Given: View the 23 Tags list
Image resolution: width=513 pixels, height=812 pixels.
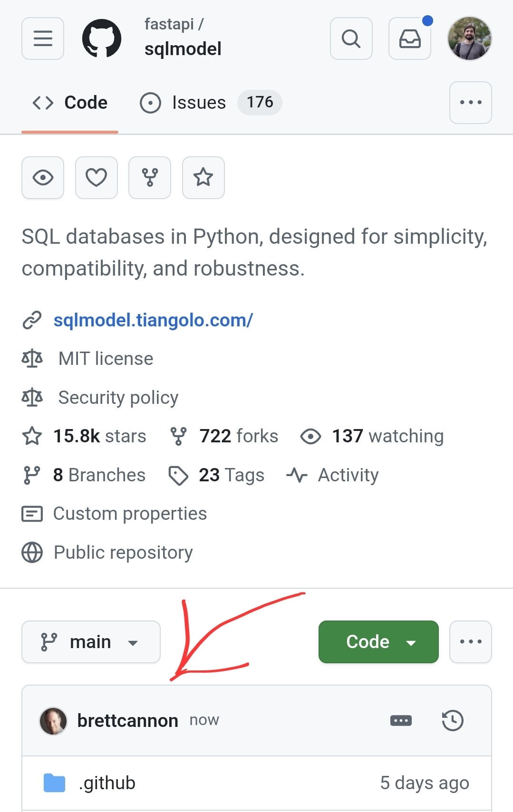Looking at the screenshot, I should 232,475.
